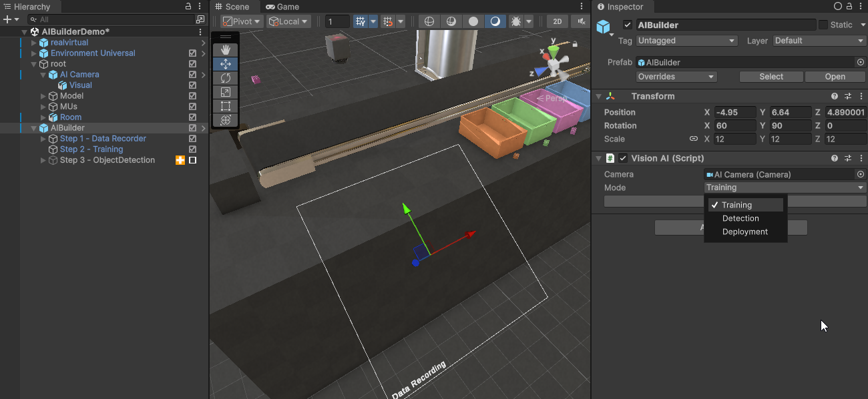Click the Transform component help icon
The height and width of the screenshot is (399, 868).
835,96
